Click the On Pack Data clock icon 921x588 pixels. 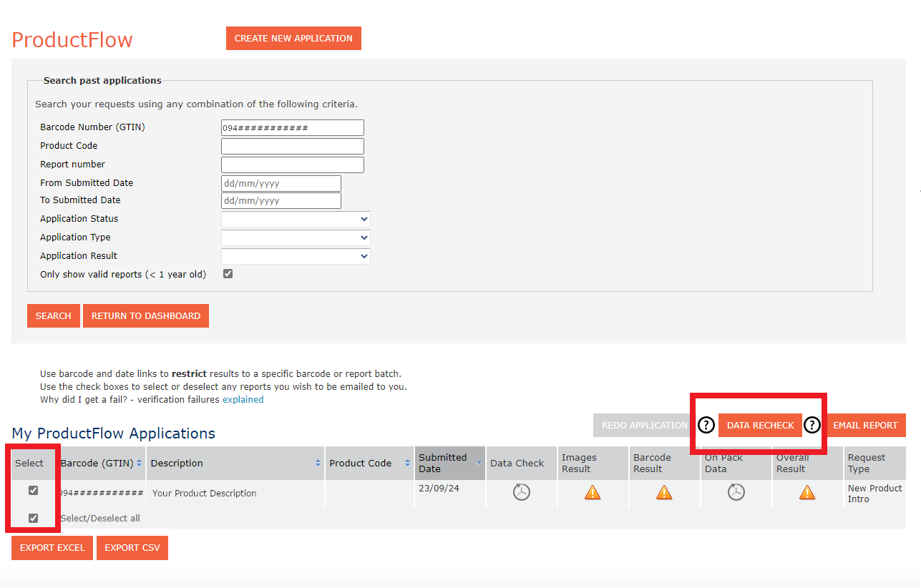pos(736,492)
